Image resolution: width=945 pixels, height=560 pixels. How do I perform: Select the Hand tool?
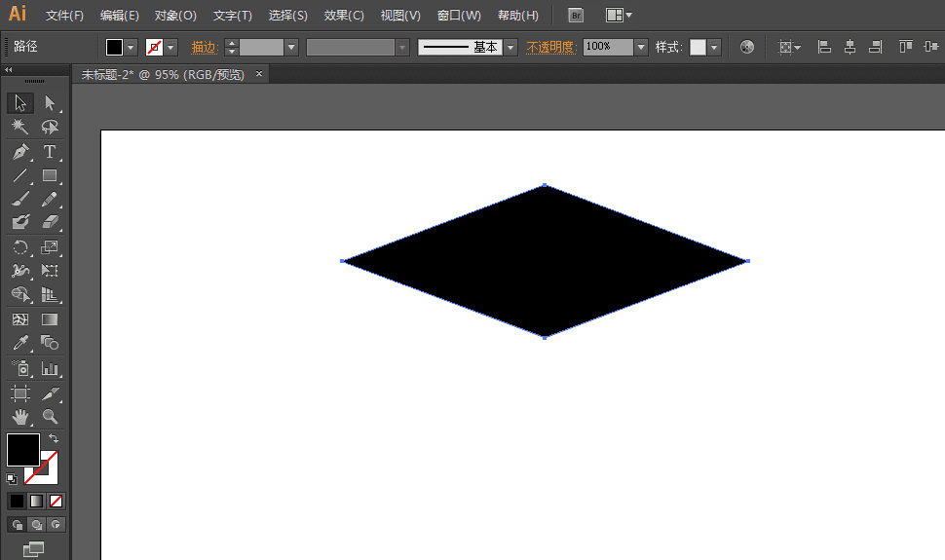coord(20,417)
